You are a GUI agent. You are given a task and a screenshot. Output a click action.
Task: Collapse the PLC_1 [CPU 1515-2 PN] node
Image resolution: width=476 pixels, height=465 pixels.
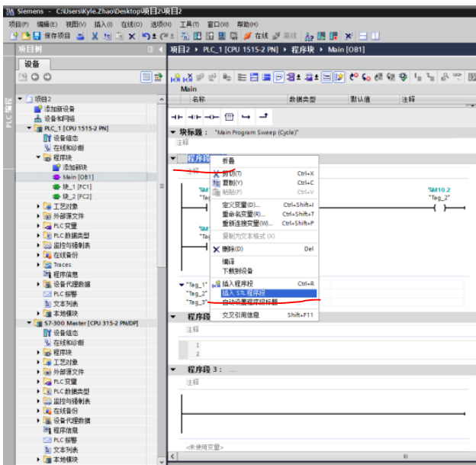tap(29, 128)
